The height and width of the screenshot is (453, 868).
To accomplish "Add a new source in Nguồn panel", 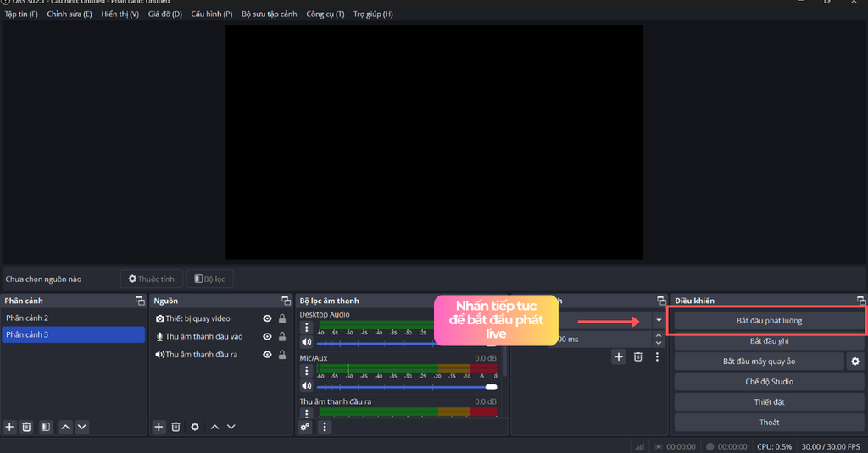I will pos(159,427).
